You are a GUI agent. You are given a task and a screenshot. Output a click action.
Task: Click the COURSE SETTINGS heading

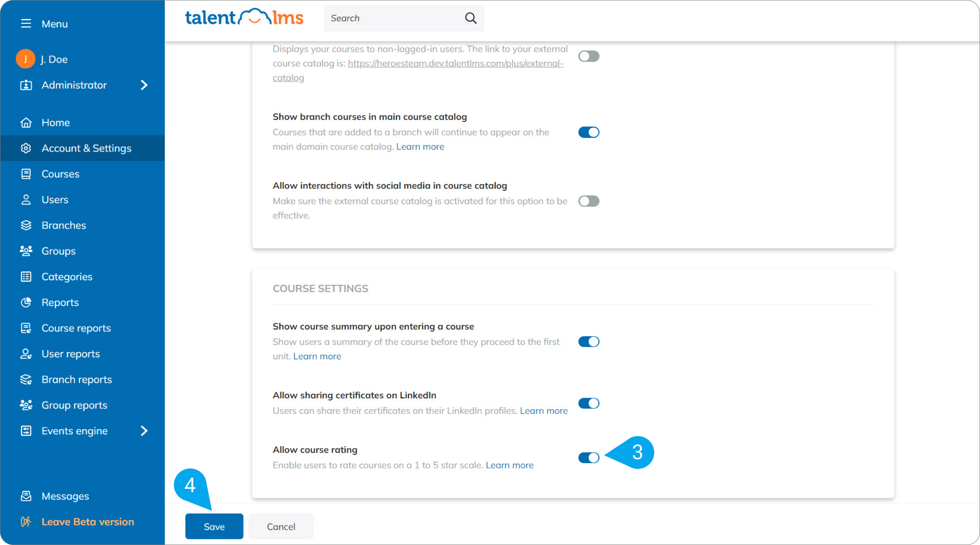click(x=320, y=288)
